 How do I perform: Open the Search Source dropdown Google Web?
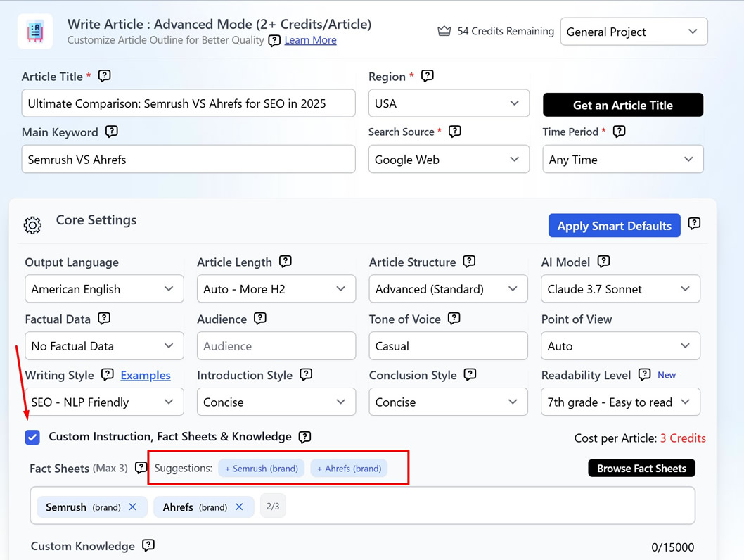tap(449, 160)
